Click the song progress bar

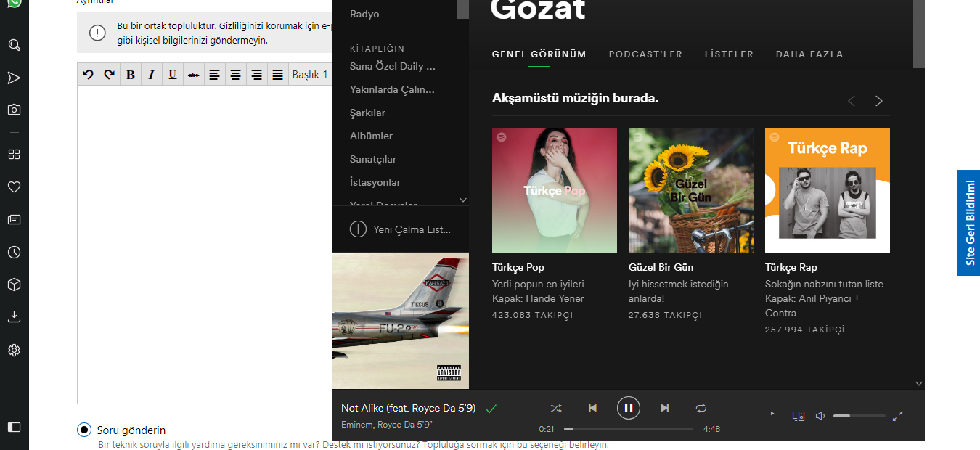[x=629, y=429]
